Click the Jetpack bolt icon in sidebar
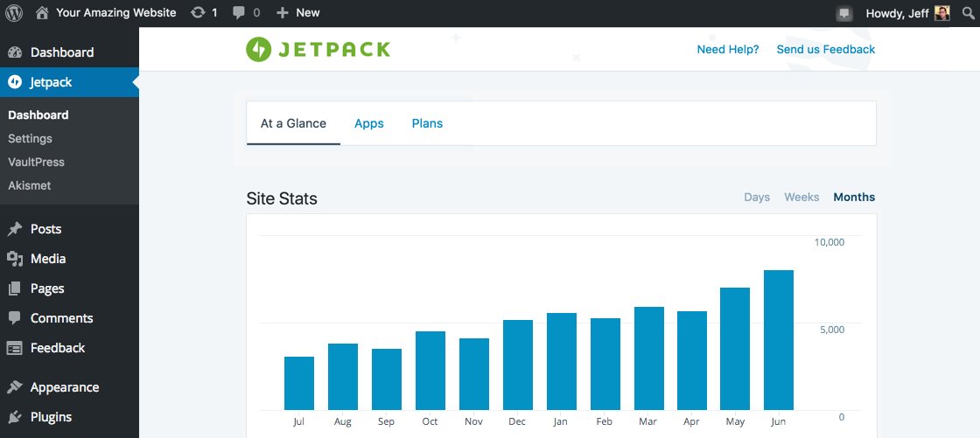This screenshot has height=438, width=980. (14, 82)
